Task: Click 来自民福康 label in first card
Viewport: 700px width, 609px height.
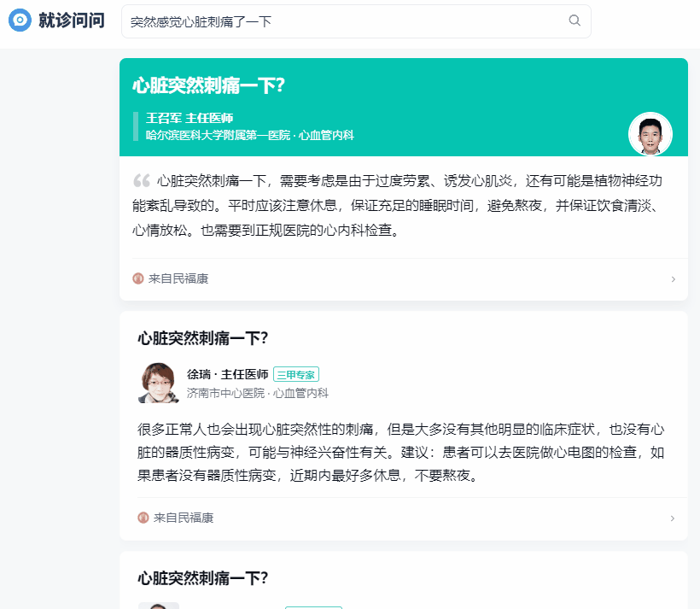Action: [x=178, y=278]
